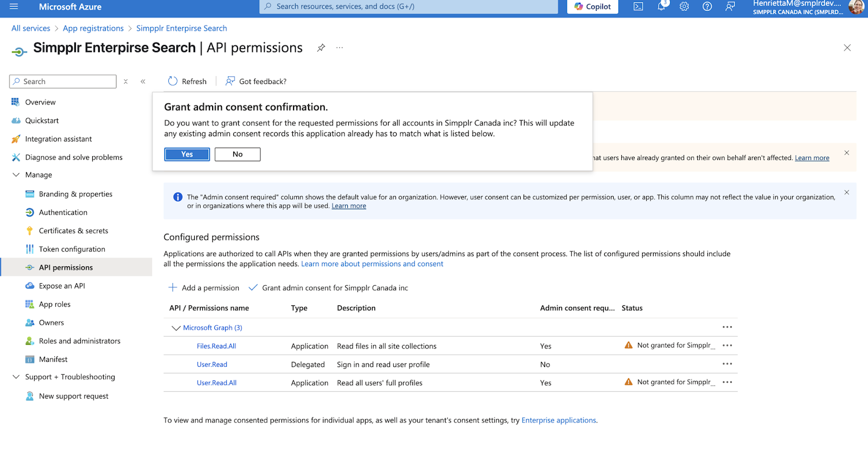Click the help question mark icon
Viewport: 868px width, 473px height.
[707, 7]
